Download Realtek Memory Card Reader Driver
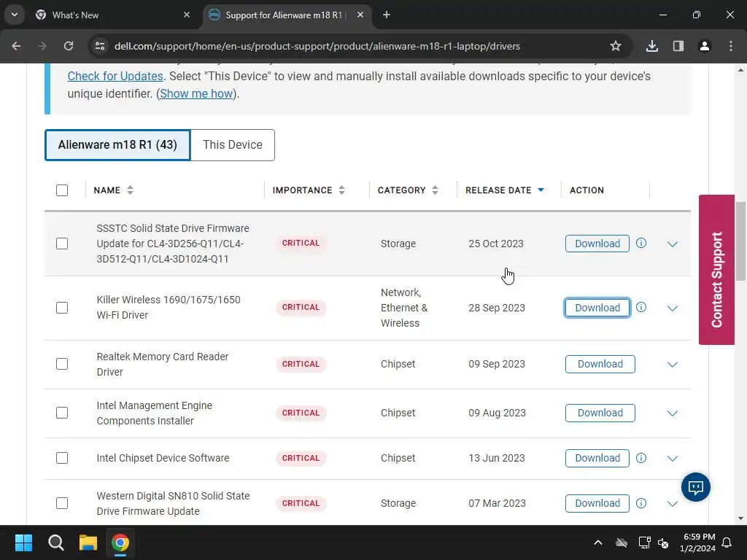This screenshot has width=747, height=560. click(600, 365)
